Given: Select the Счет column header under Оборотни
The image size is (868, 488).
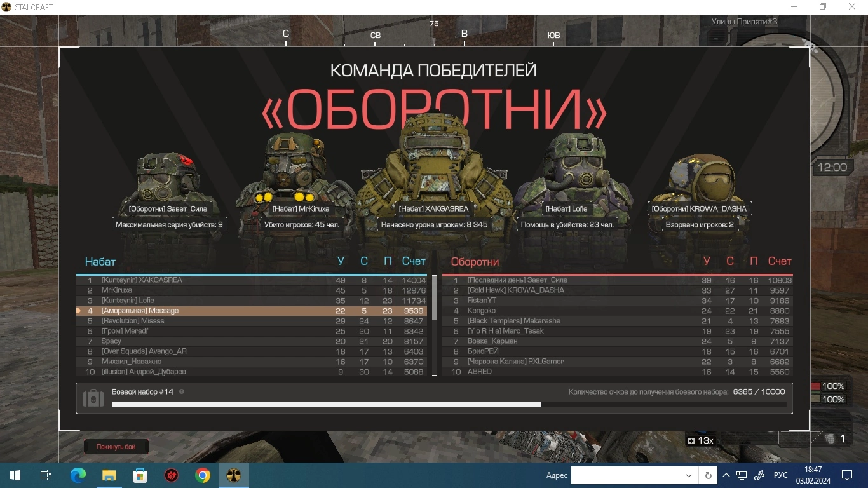Looking at the screenshot, I should click(780, 261).
